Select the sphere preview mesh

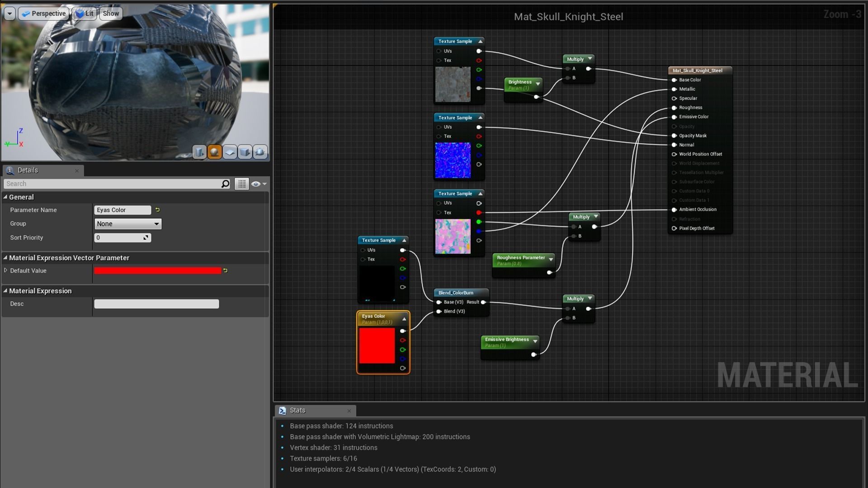click(215, 152)
